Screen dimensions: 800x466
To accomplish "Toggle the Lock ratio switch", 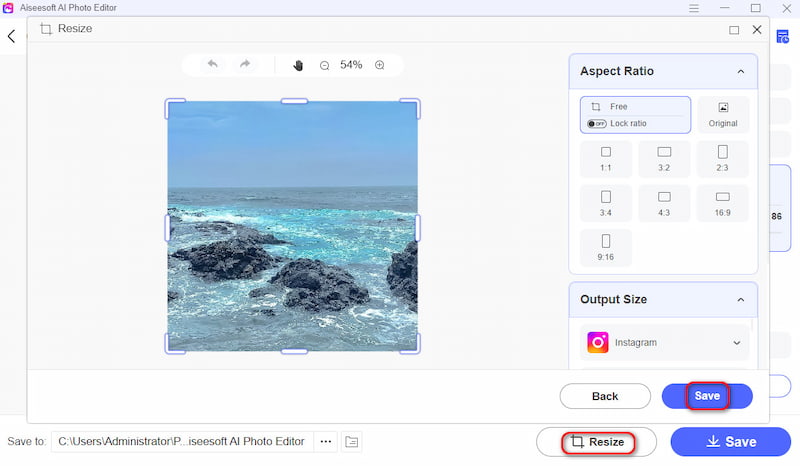I will point(597,123).
